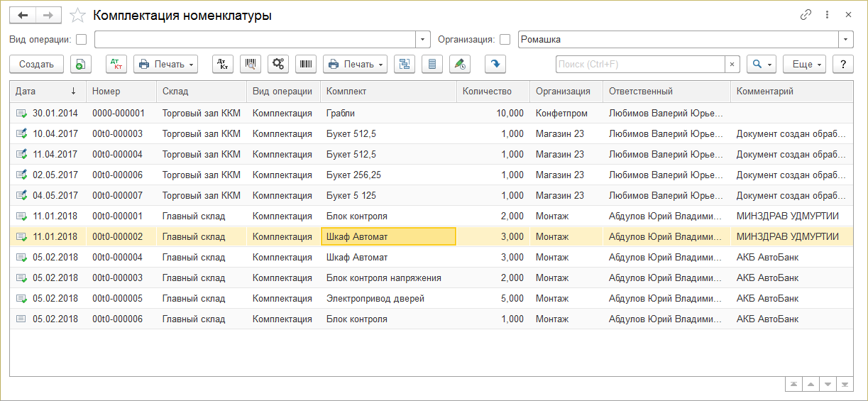The image size is (868, 401).
Task: Enable the Вид операции filter checkbox
Action: (82, 40)
